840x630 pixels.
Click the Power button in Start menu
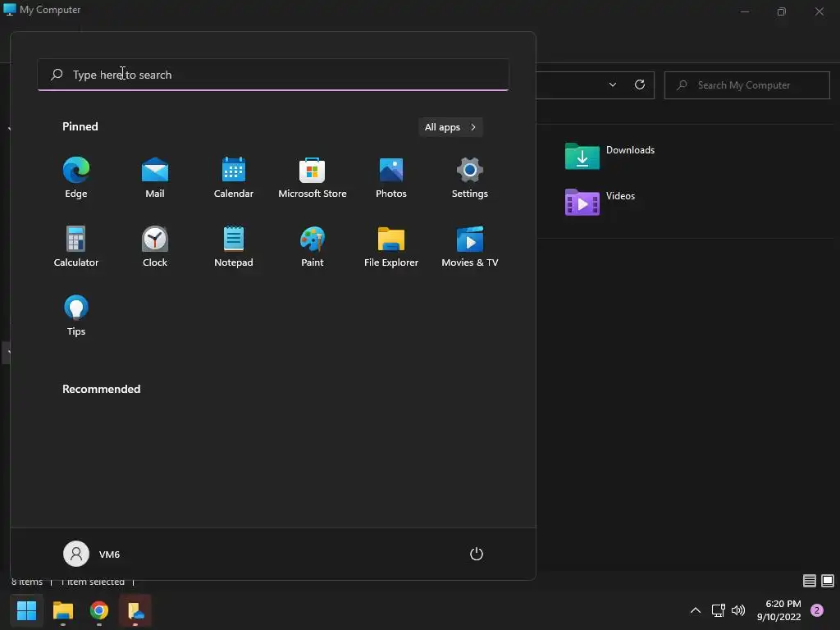(477, 554)
